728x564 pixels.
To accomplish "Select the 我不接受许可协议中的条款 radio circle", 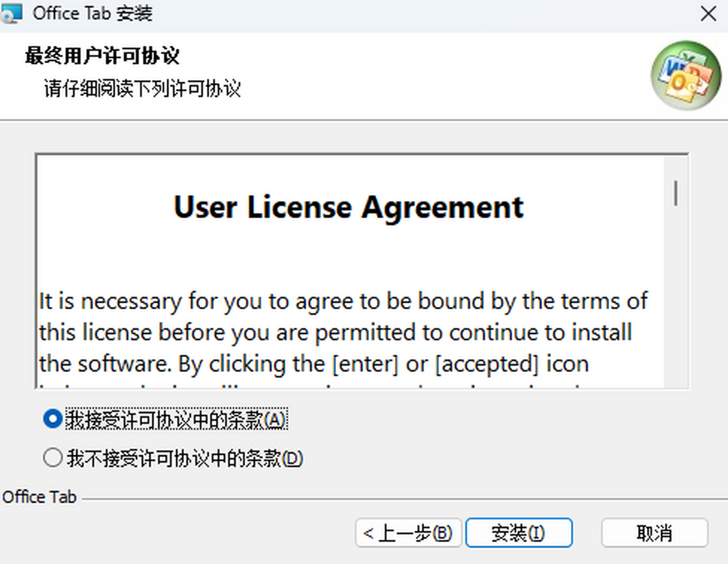I will click(53, 458).
